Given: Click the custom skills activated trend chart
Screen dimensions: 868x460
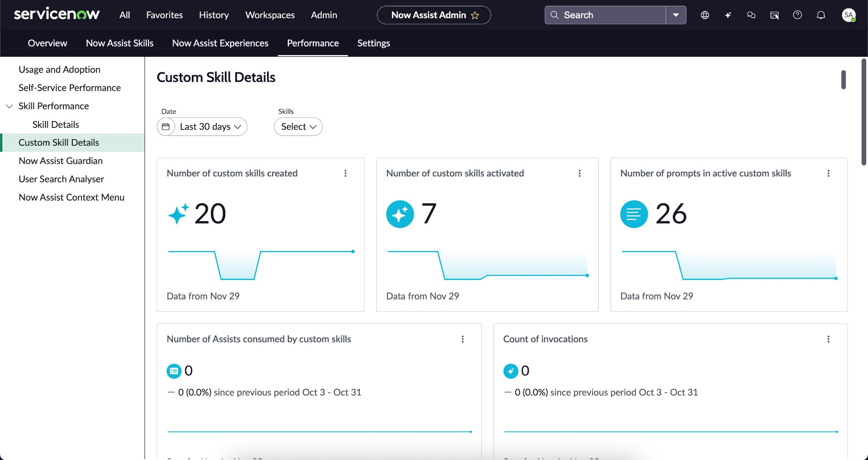Looking at the screenshot, I should 487,264.
